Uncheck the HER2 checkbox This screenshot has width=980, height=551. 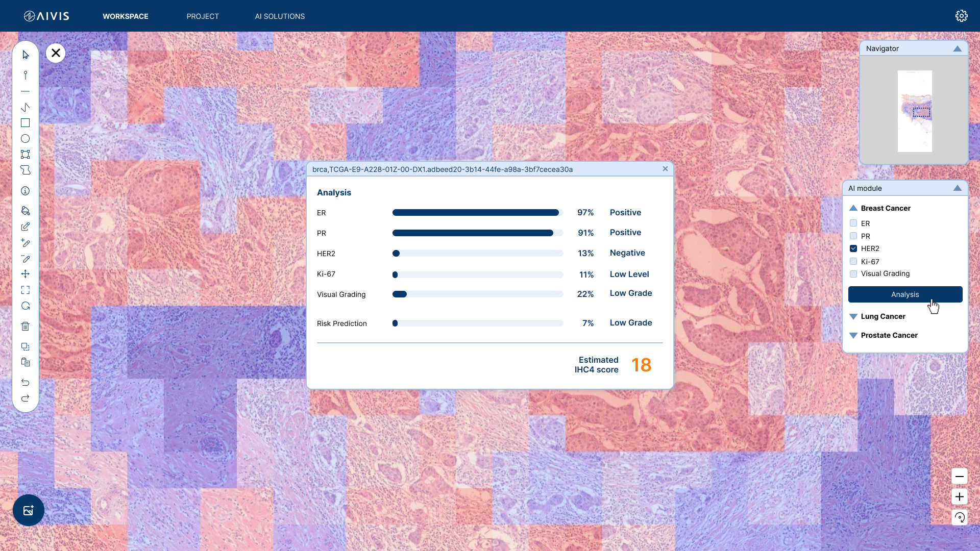pyautogui.click(x=853, y=248)
